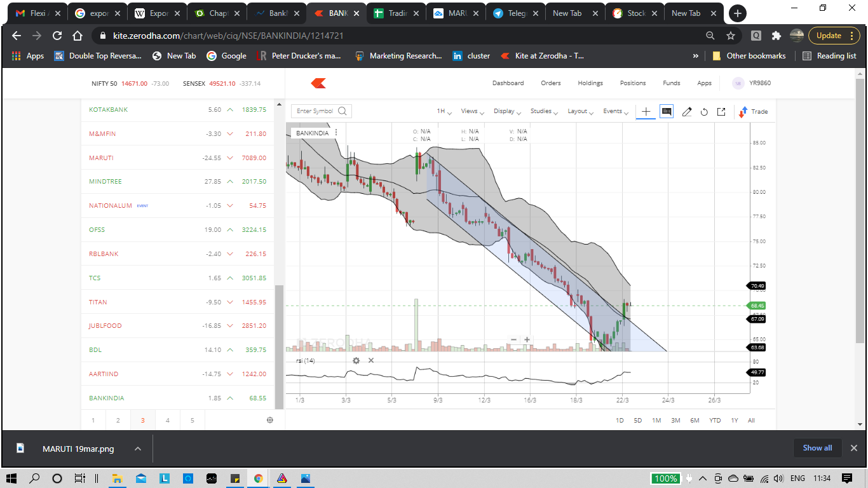
Task: Zoom in chart with plus button
Action: (x=527, y=340)
